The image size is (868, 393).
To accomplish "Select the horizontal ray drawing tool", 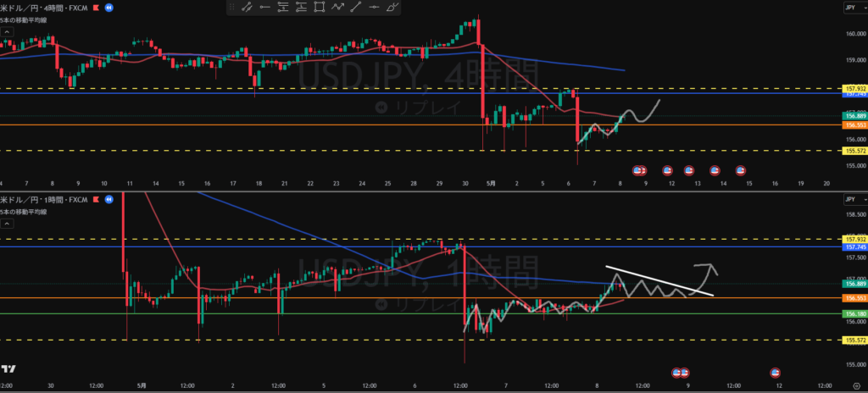I will (x=265, y=7).
